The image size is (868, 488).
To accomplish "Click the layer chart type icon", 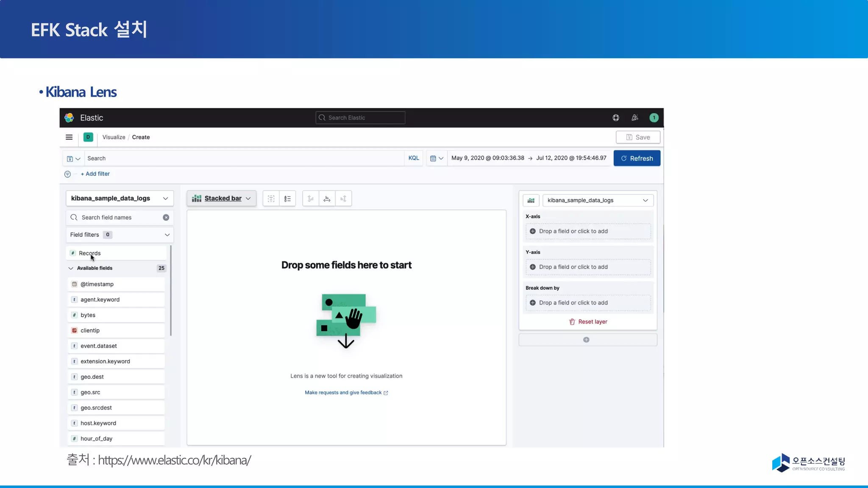I will (x=531, y=200).
